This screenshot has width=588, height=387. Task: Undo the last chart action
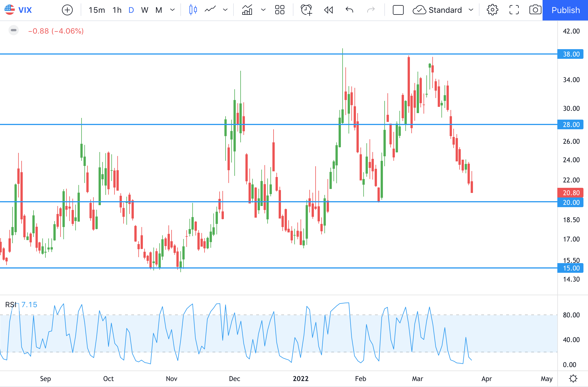(349, 10)
